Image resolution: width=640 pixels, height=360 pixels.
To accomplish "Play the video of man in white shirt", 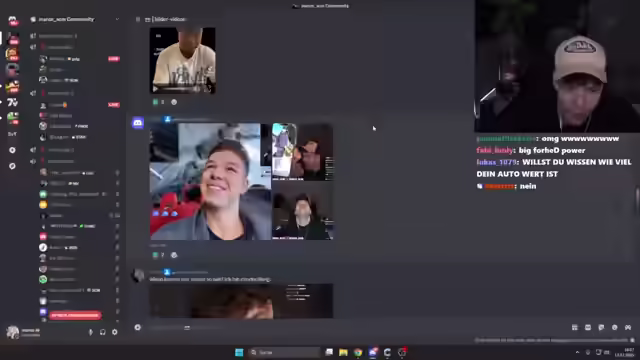I will 182,60.
